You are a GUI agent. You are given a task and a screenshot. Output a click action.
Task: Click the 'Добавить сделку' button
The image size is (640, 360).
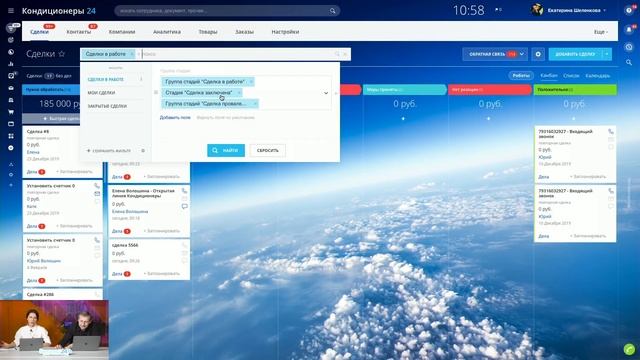[575, 54]
